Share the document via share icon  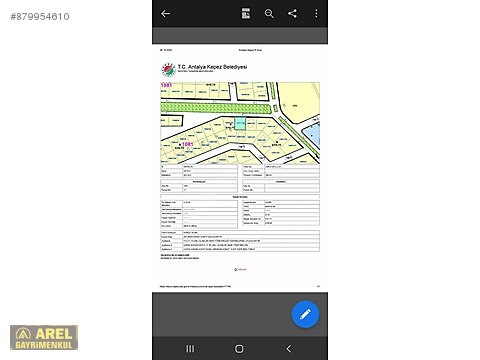pos(292,14)
